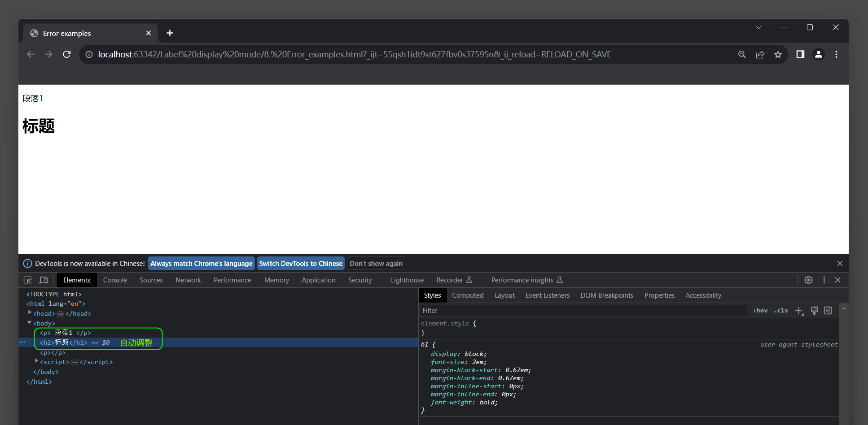Viewport: 868px width, 425px height.
Task: Go back to previous page
Action: pos(31,54)
